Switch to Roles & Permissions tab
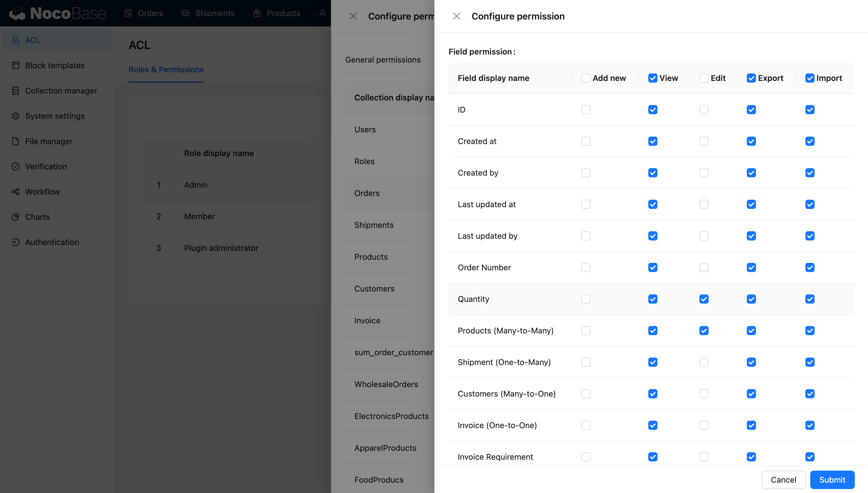The height and width of the screenshot is (493, 868). pyautogui.click(x=166, y=69)
